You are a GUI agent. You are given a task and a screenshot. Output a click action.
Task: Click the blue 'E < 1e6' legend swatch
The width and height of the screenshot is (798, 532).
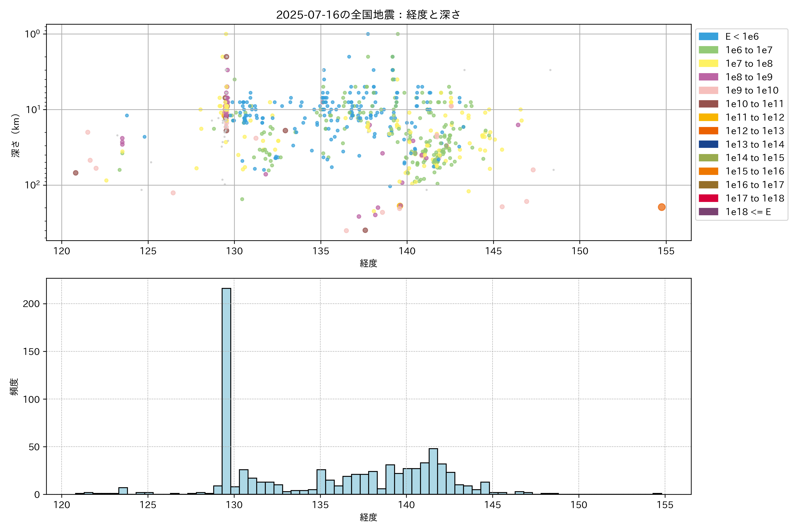[x=708, y=36]
